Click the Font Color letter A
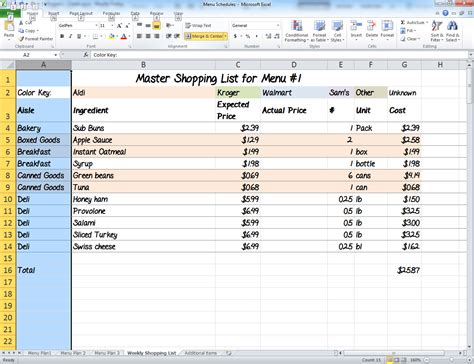This screenshot has width=474, height=364. pos(124,36)
